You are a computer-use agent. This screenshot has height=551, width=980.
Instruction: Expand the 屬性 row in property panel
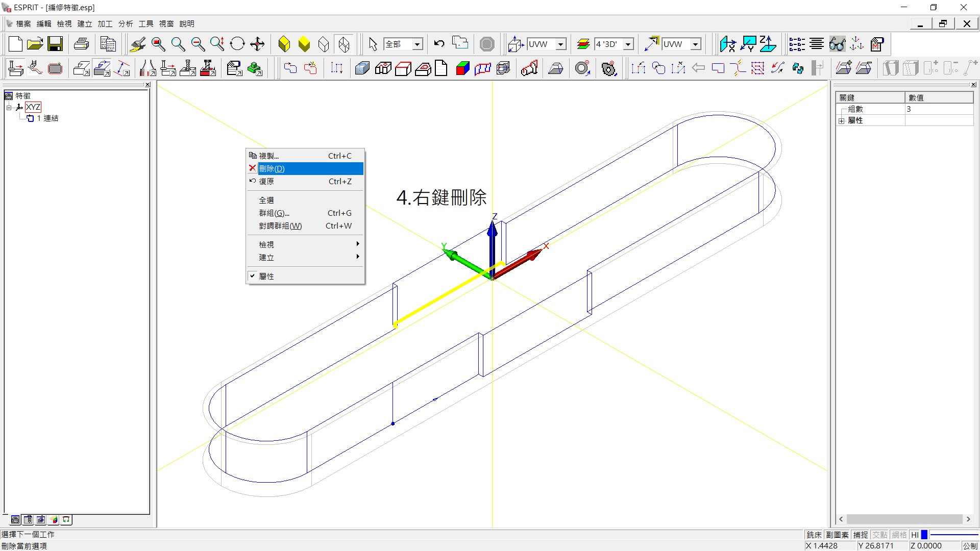click(842, 121)
